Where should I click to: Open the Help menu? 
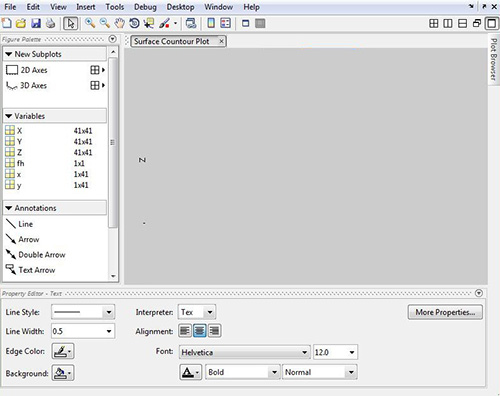(x=251, y=7)
